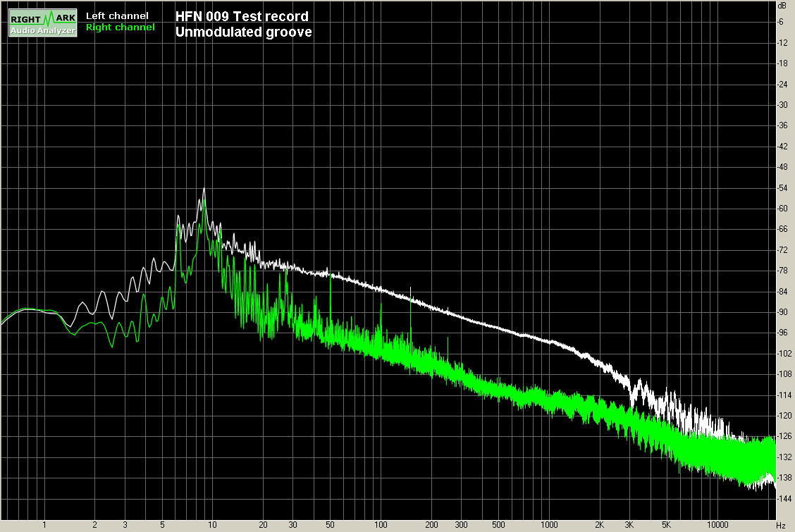Image resolution: width=795 pixels, height=532 pixels.
Task: Click the 2K frequency label
Action: click(599, 525)
